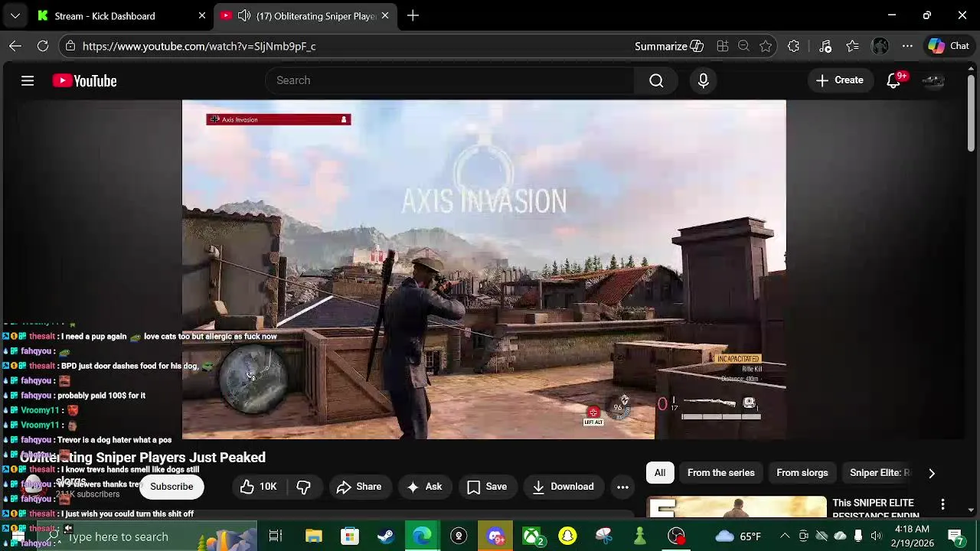Viewport: 980px width, 551px height.
Task: Open Copilot Chat button
Action: [949, 46]
